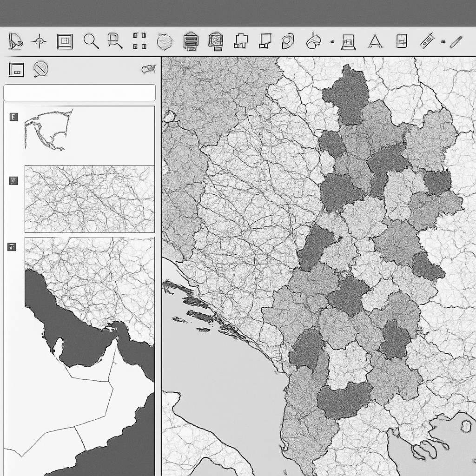Click the ruler measure tool icon
This screenshot has height=476, width=476.
coord(428,41)
